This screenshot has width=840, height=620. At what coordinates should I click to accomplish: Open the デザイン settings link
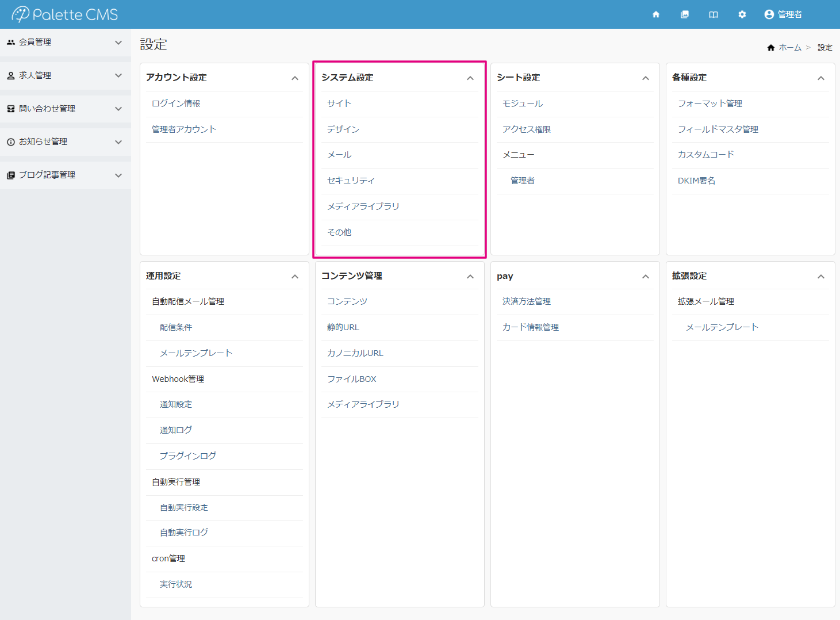[343, 129]
